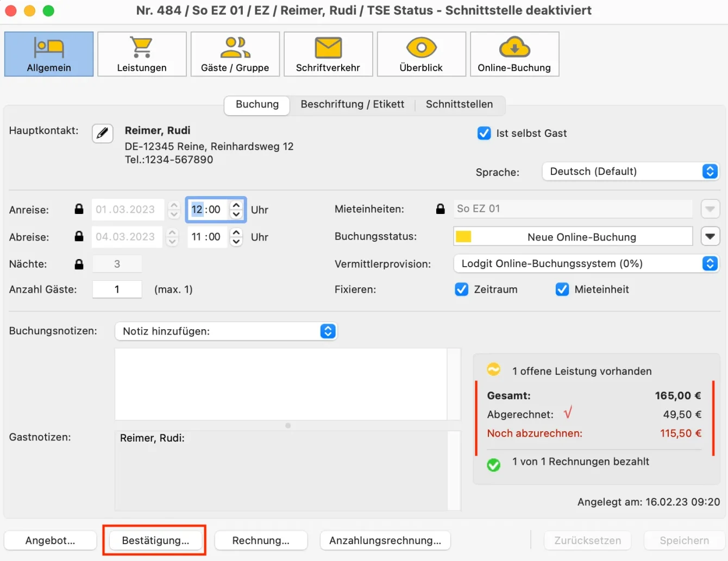
Task: Click the Angebot... button
Action: click(x=51, y=540)
